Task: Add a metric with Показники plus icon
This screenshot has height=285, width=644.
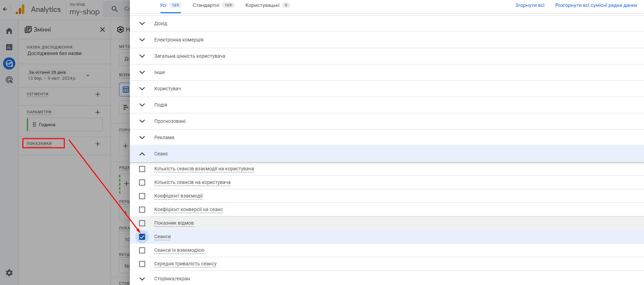Action: pos(98,144)
